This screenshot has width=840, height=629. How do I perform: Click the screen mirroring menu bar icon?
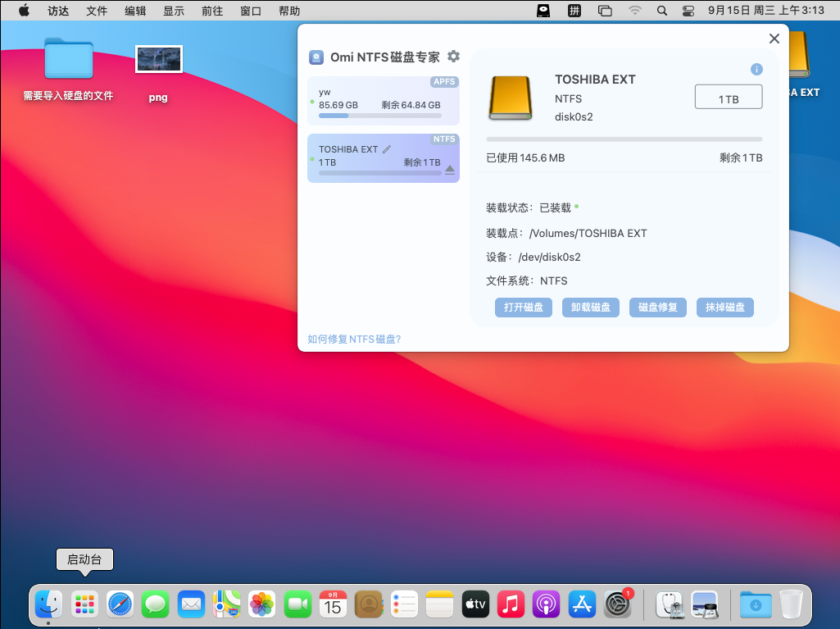(605, 11)
